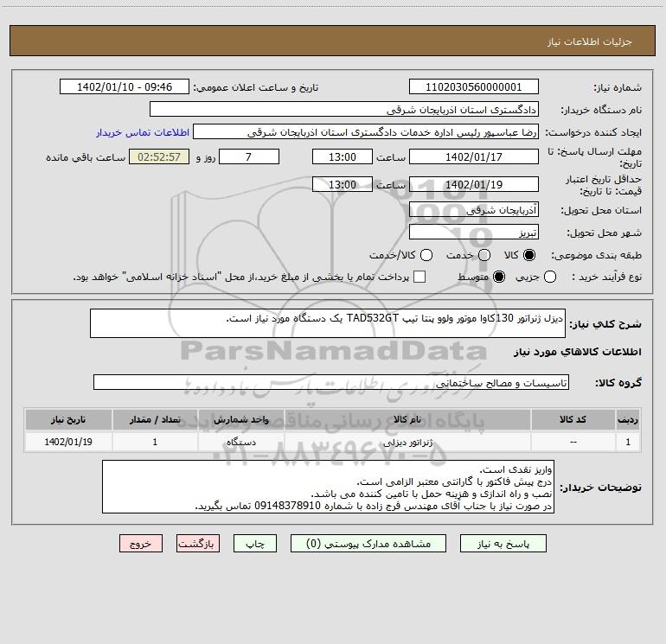The width and height of the screenshot is (666, 644).
Task: Click the نام کالا column header
Action: (407, 419)
